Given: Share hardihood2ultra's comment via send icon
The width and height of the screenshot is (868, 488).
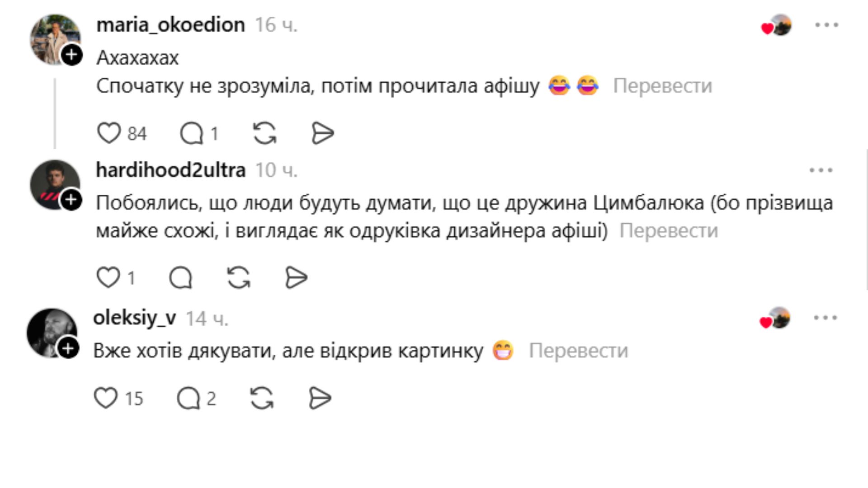Looking at the screenshot, I should click(297, 277).
